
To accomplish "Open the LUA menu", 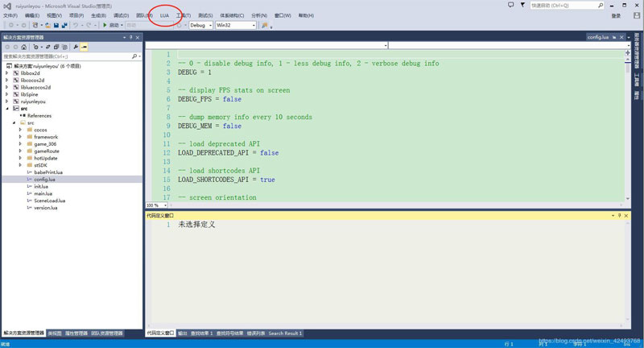I will coord(164,15).
